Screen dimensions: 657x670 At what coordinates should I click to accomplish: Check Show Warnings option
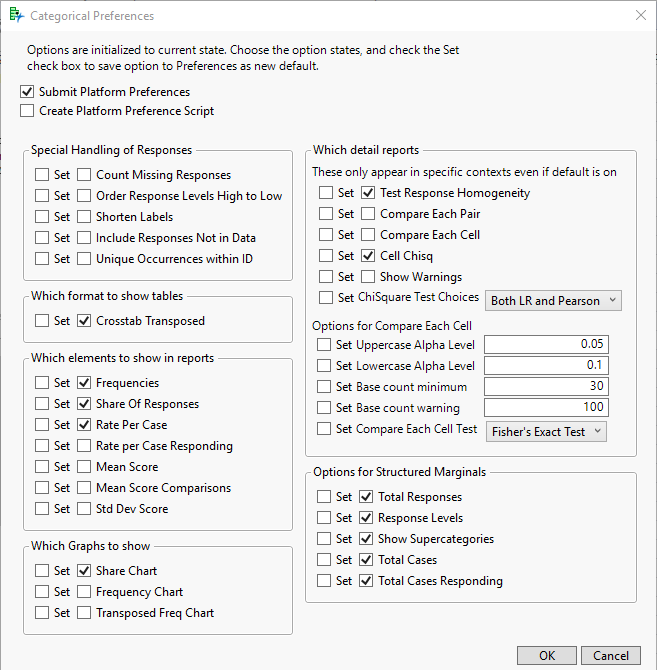click(369, 277)
